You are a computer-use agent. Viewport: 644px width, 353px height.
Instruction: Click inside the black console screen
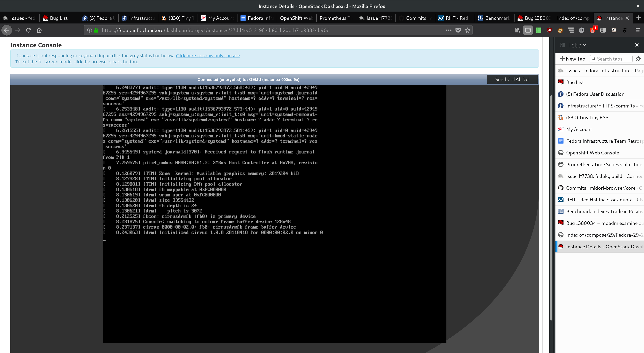[x=275, y=214]
